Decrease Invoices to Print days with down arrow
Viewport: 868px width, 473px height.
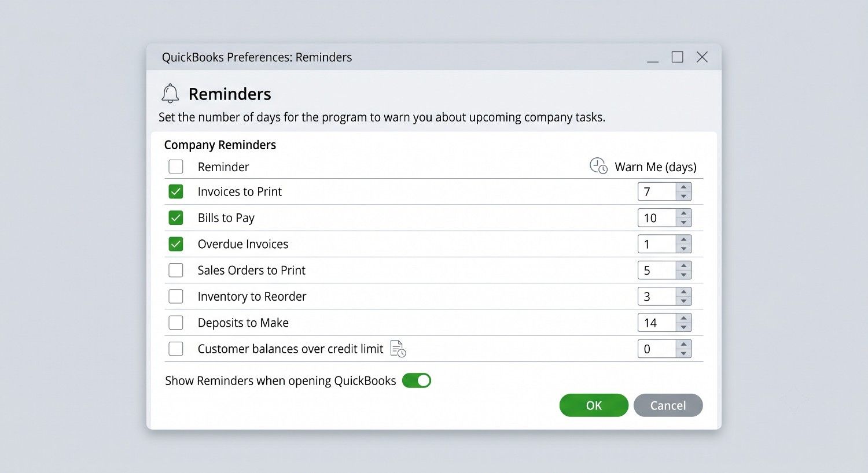[683, 196]
